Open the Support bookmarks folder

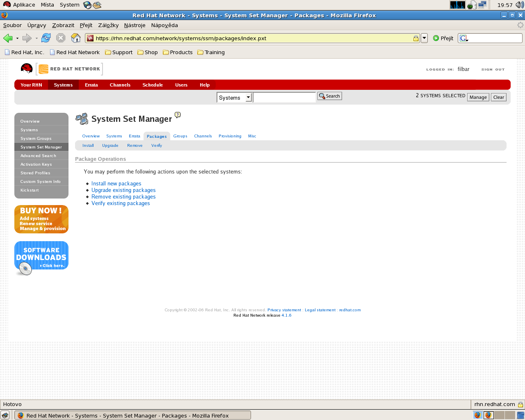tap(119, 52)
